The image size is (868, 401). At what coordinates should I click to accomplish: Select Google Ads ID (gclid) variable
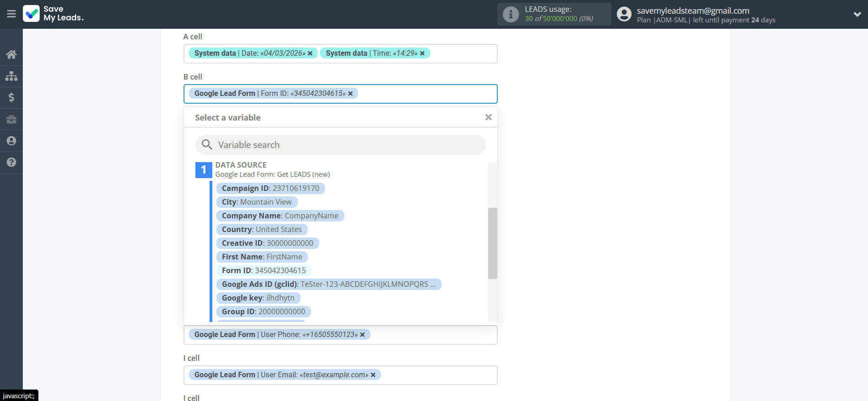click(329, 284)
